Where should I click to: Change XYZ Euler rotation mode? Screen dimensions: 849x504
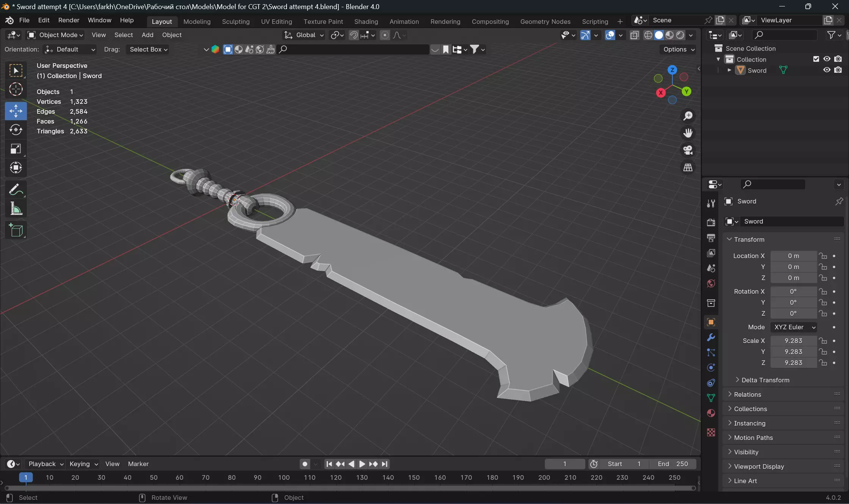[x=794, y=327]
